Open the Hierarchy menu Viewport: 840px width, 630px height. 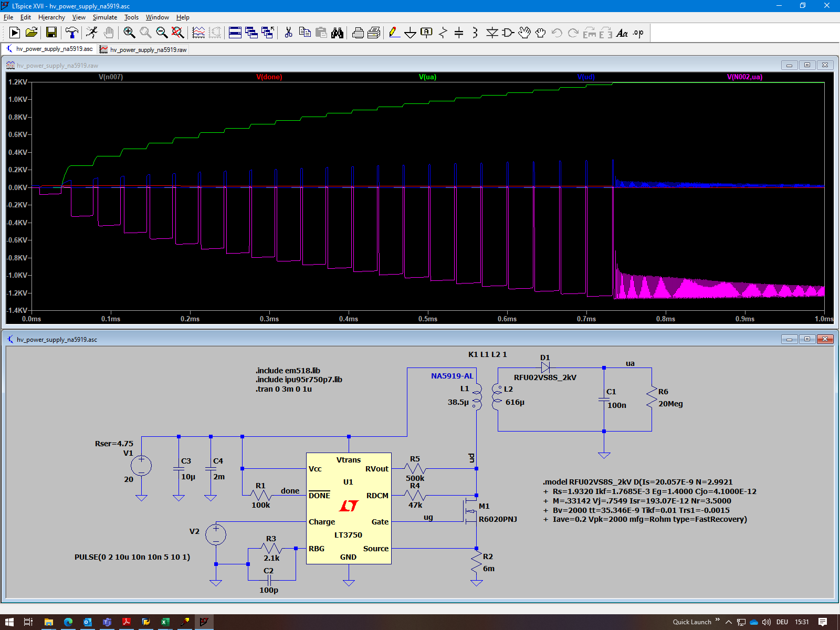pyautogui.click(x=51, y=17)
